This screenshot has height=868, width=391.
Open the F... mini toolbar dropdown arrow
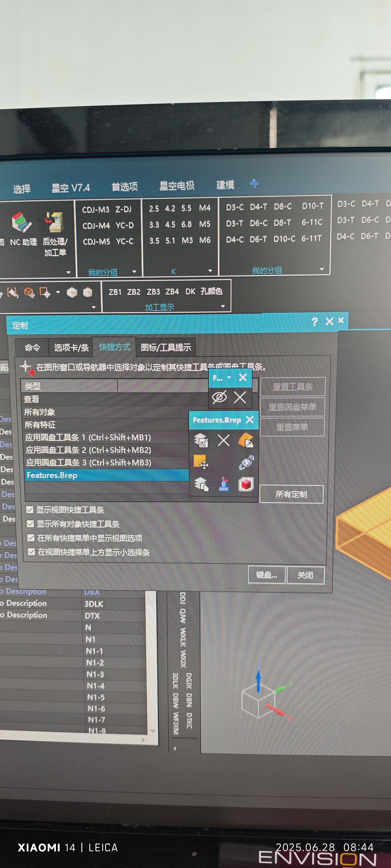pyautogui.click(x=229, y=377)
